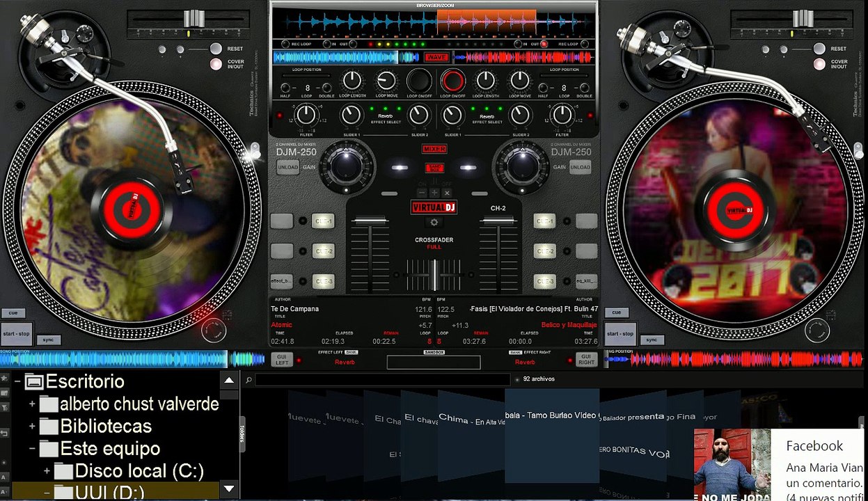Screen dimensions: 868x501
Task: Click GUI LEFT button
Action: (281, 360)
